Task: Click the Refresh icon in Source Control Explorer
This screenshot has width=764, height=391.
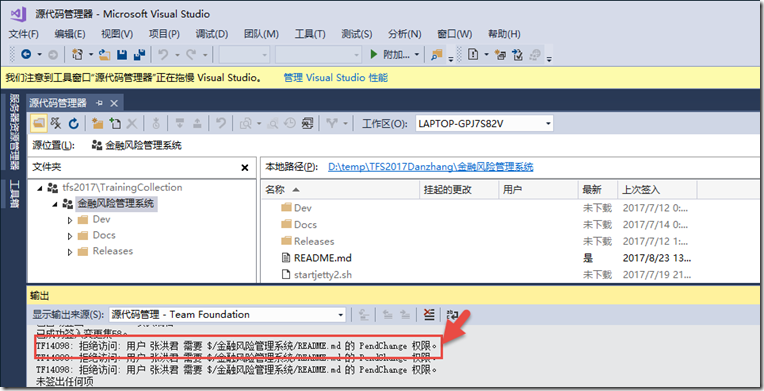Action: click(74, 124)
